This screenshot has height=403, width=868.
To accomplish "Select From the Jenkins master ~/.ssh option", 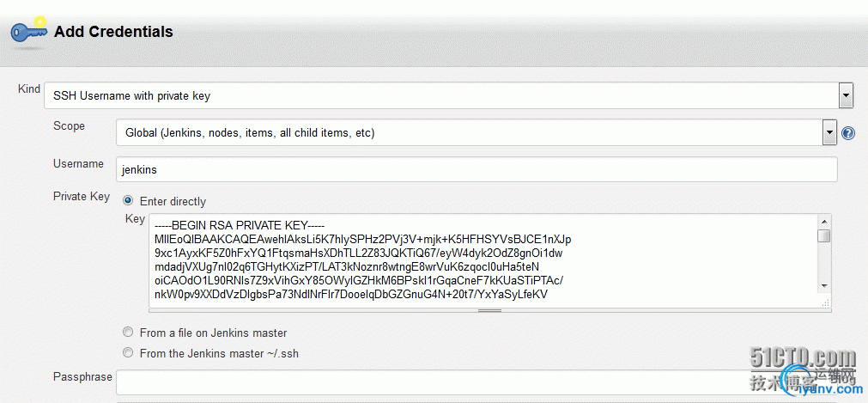I will tap(129, 353).
